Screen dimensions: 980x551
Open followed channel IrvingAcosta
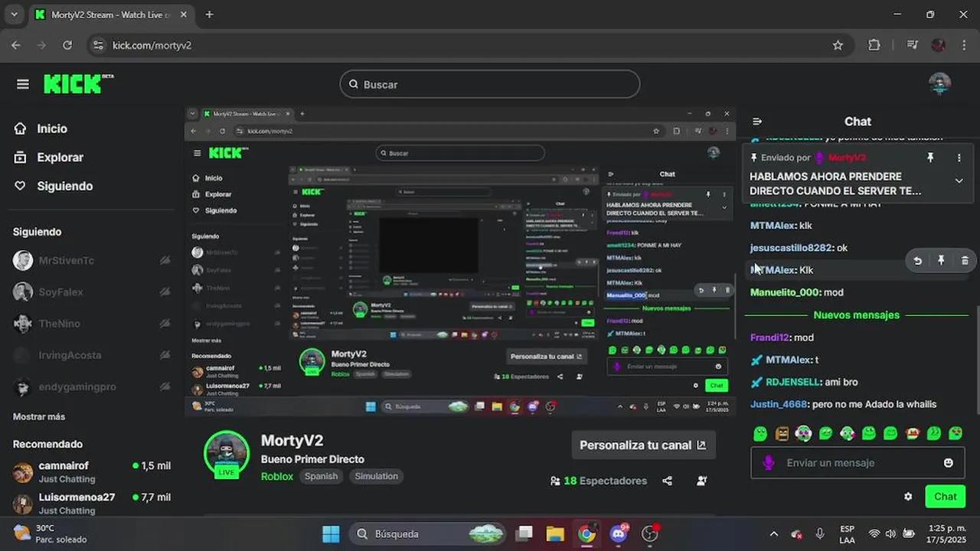(91, 355)
